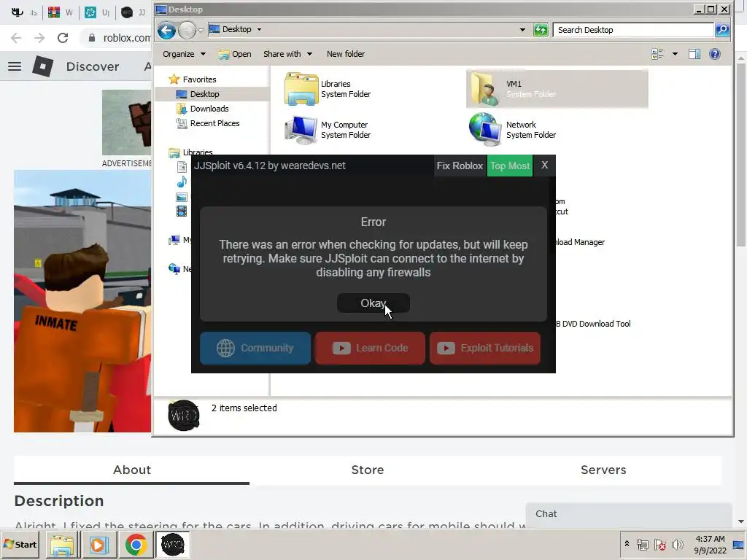
Task: Open Windows Explorer from the taskbar
Action: [x=63, y=545]
